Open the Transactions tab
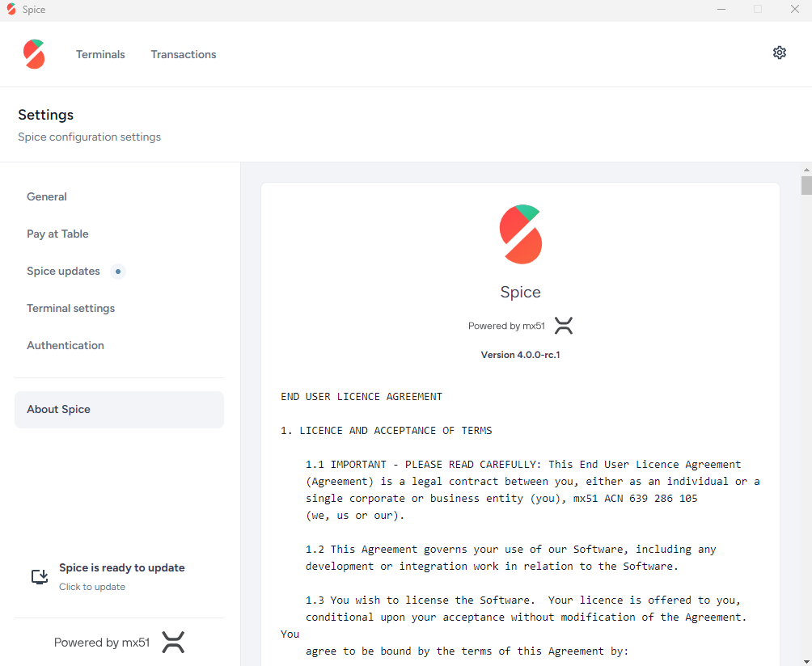812x666 pixels. click(x=184, y=54)
